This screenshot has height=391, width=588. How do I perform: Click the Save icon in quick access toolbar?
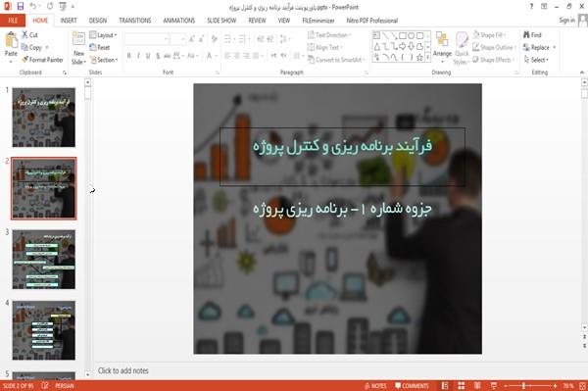[21, 7]
